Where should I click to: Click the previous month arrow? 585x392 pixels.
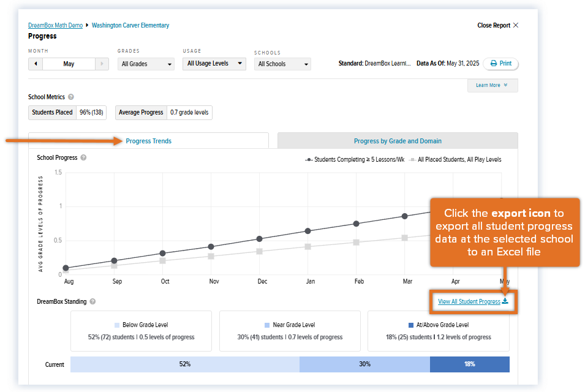click(x=36, y=64)
